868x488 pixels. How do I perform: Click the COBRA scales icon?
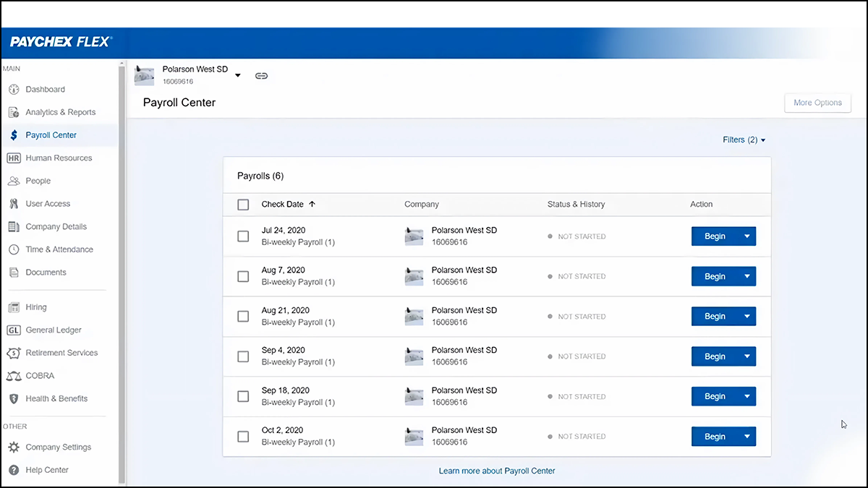tap(13, 376)
